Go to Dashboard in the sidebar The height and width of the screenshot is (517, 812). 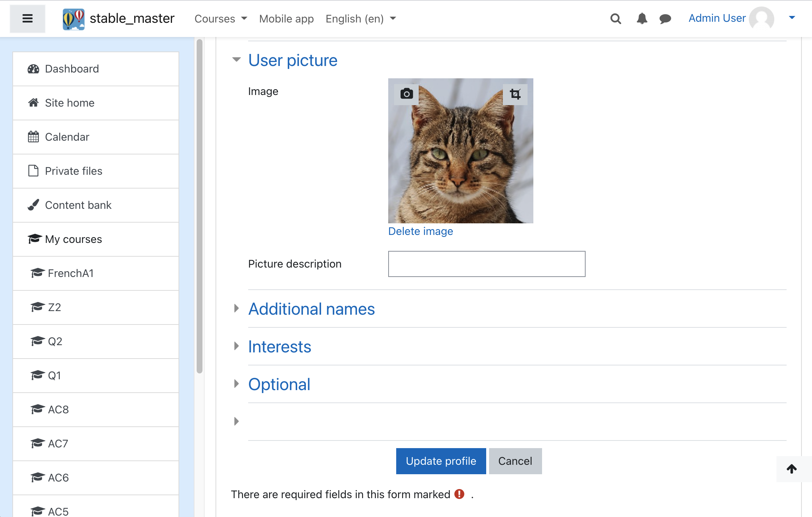coord(96,69)
